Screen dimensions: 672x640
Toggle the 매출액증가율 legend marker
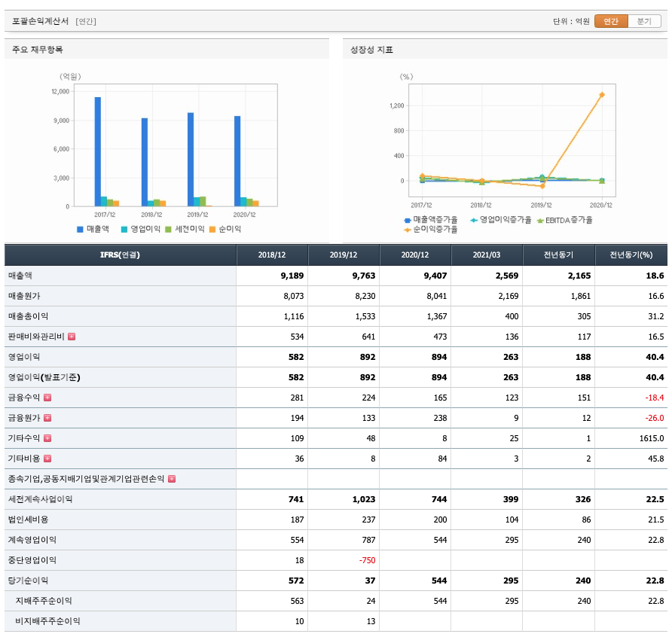pos(407,220)
